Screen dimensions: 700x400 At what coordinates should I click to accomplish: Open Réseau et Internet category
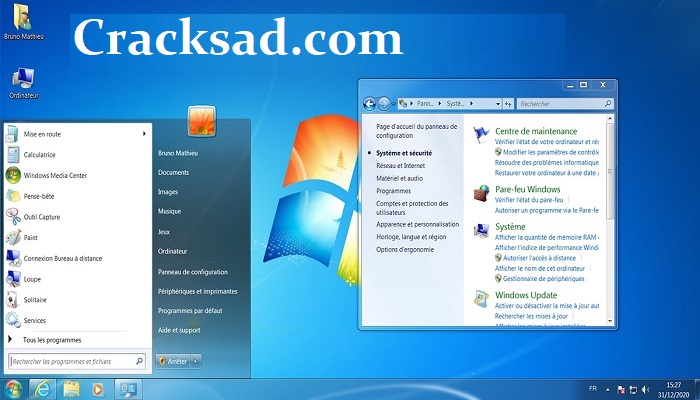point(400,166)
